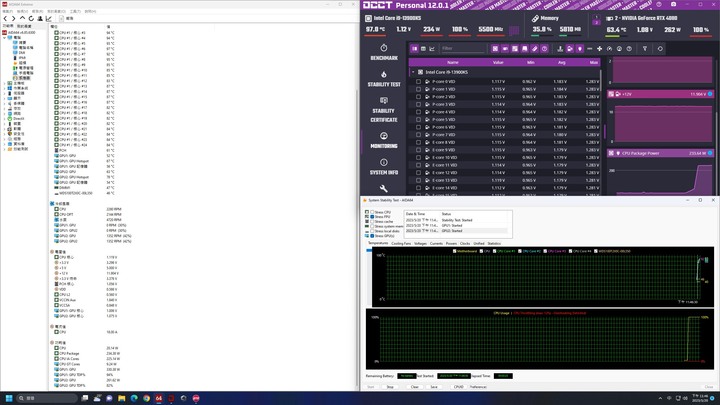Click AIDA64 up-level arrow icon
The image size is (720, 405).
tap(22, 18)
